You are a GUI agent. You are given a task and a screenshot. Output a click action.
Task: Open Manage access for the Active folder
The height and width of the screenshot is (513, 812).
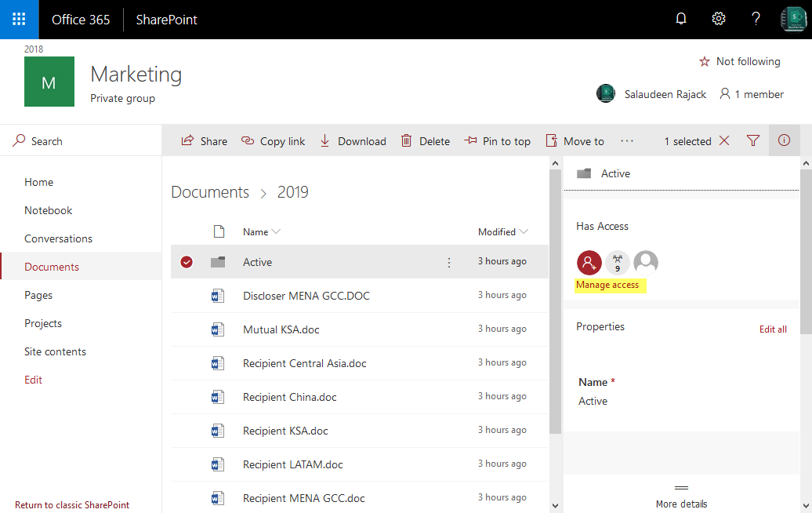[x=610, y=284]
